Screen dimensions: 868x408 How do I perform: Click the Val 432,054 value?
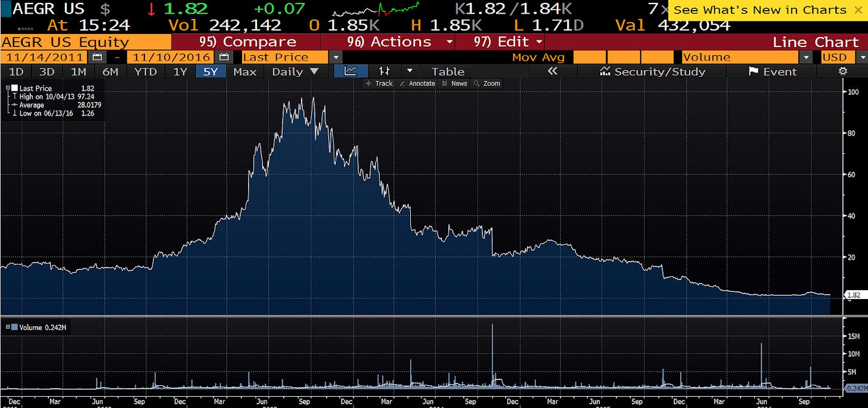click(x=672, y=26)
